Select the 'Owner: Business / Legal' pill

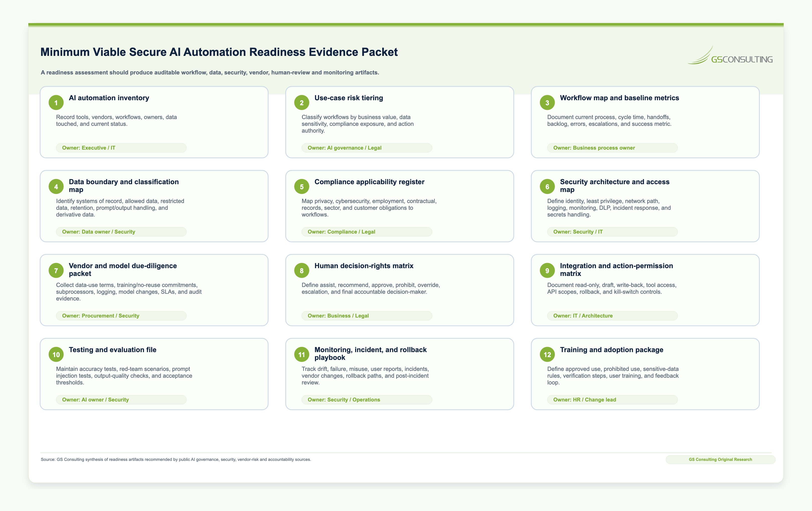click(x=367, y=316)
